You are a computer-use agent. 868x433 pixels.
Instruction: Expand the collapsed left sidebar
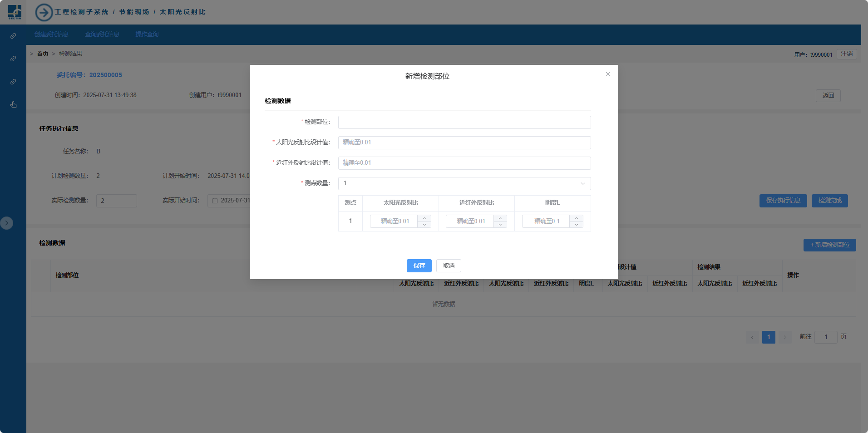(6, 223)
